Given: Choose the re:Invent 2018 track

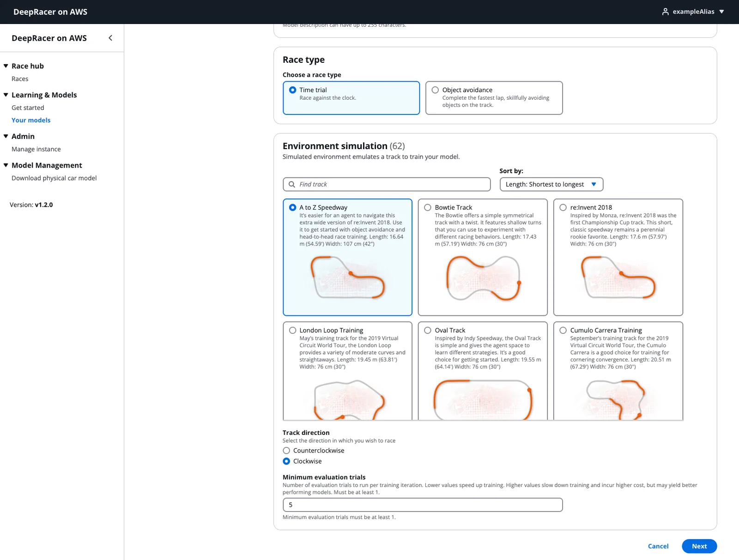Looking at the screenshot, I should pos(563,208).
